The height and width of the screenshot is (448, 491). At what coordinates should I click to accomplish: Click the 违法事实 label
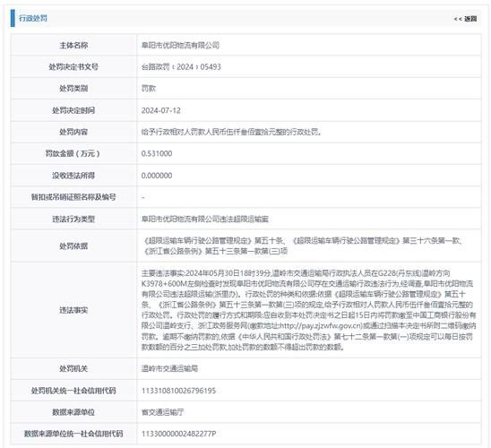[x=73, y=310]
